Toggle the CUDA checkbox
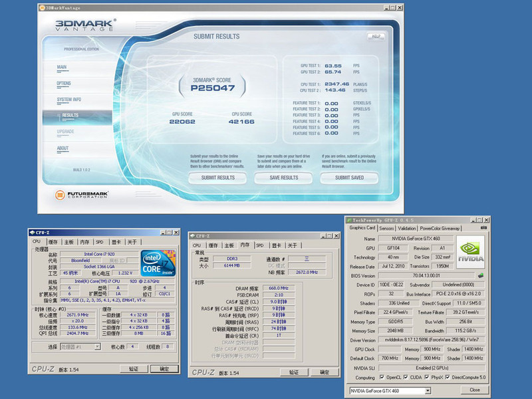Image resolution: width=532 pixels, height=399 pixels. point(406,377)
